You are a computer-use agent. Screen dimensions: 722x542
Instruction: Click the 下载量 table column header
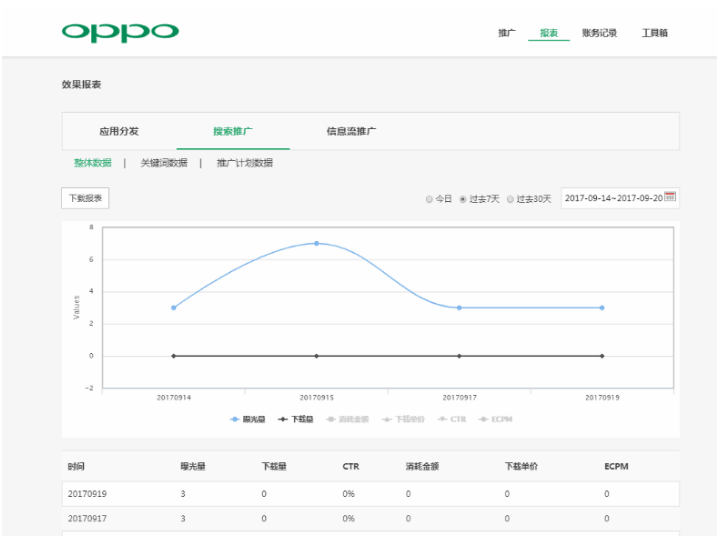point(274,466)
